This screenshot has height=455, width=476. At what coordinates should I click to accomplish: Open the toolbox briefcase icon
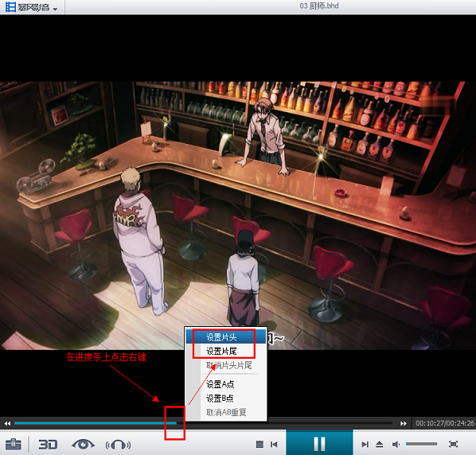(x=14, y=445)
